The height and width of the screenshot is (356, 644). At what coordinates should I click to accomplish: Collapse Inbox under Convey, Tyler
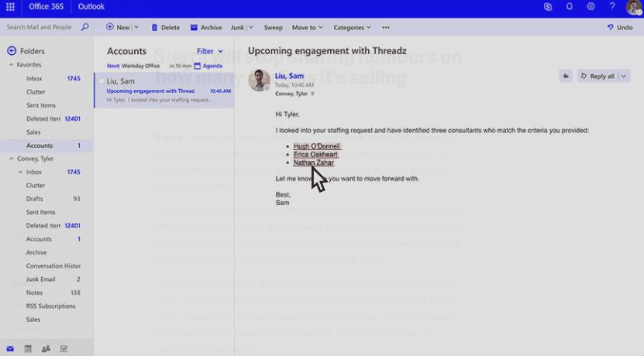pyautogui.click(x=20, y=173)
